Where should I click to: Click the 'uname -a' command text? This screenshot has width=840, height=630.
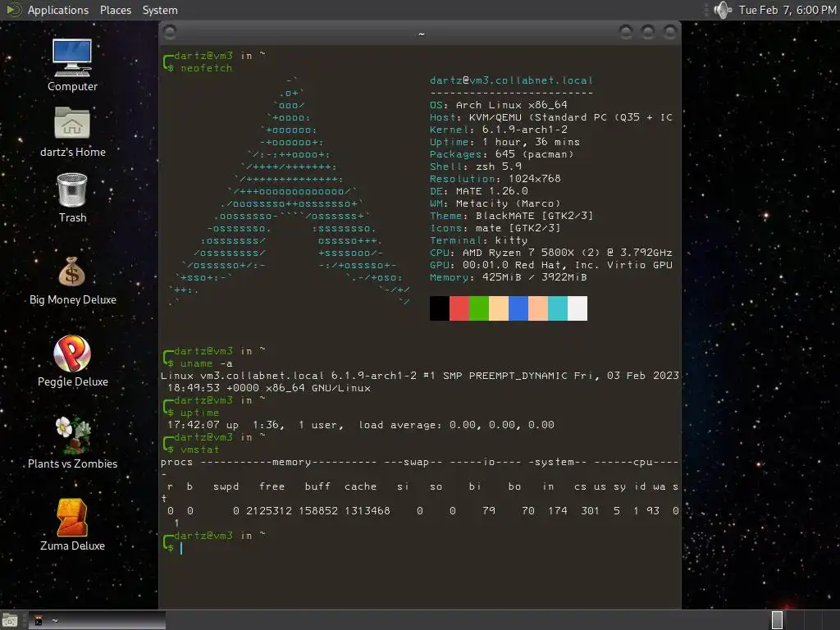(206, 363)
